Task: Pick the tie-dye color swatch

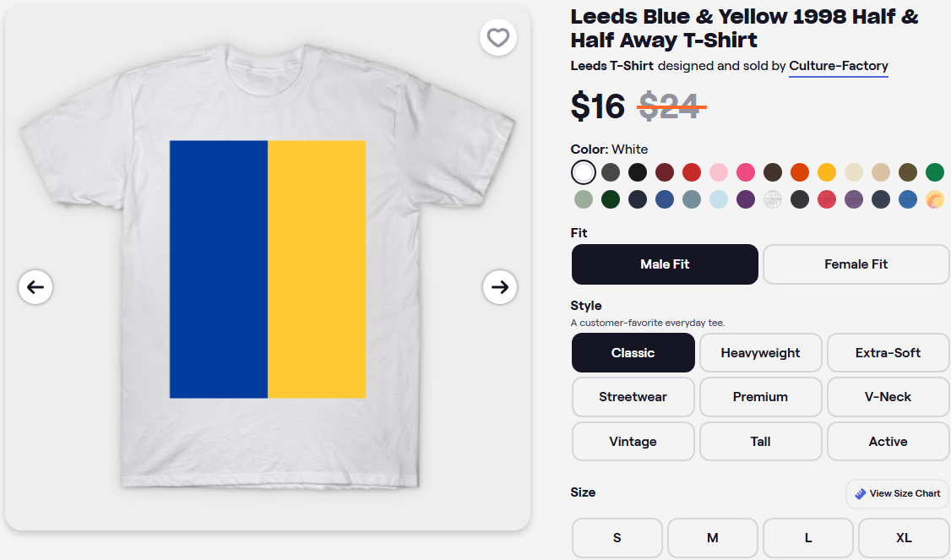Action: tap(935, 199)
